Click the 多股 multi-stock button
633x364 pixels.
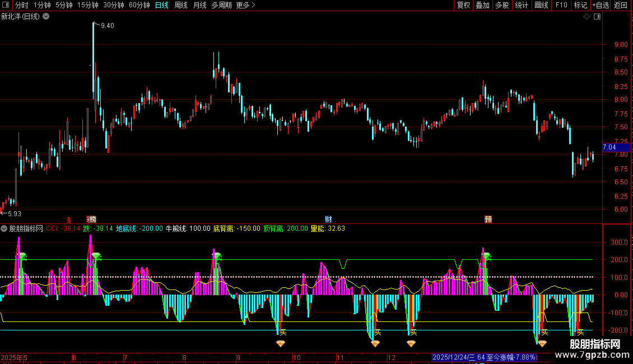(x=502, y=5)
